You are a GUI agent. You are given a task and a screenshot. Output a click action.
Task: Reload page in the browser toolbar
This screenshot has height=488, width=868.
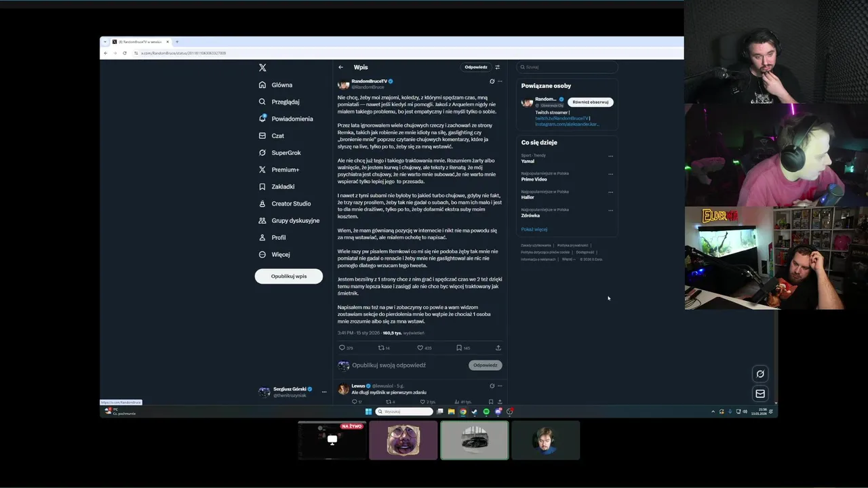click(x=124, y=53)
